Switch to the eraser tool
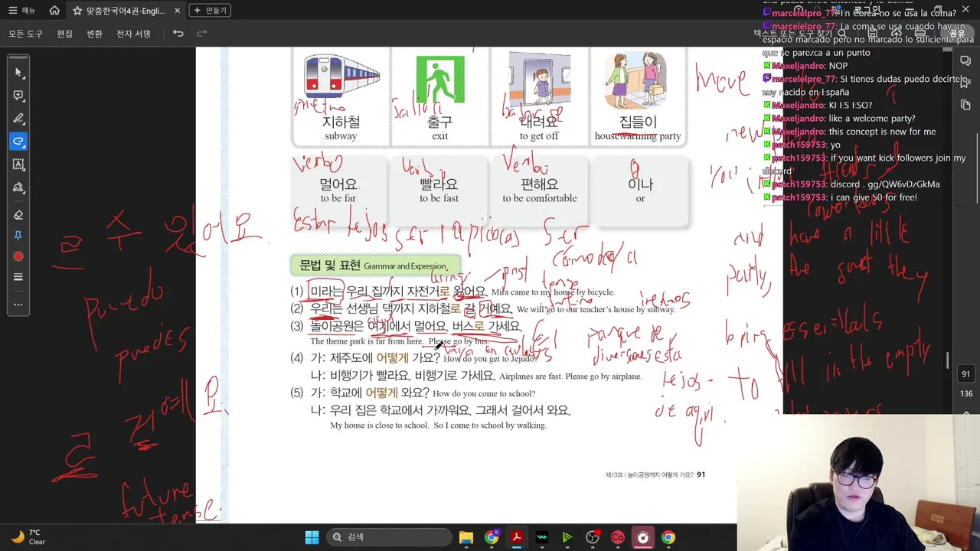The width and height of the screenshot is (980, 551). pyautogui.click(x=18, y=215)
